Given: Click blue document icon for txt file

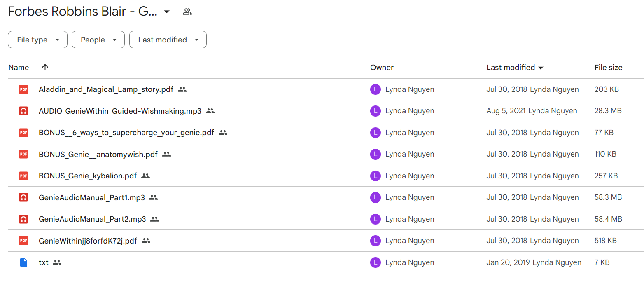Looking at the screenshot, I should pyautogui.click(x=23, y=262).
